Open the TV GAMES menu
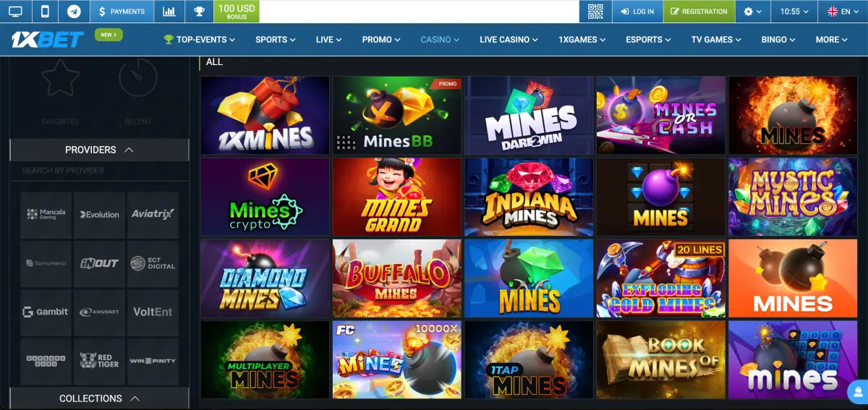The width and height of the screenshot is (868, 410). coord(716,40)
